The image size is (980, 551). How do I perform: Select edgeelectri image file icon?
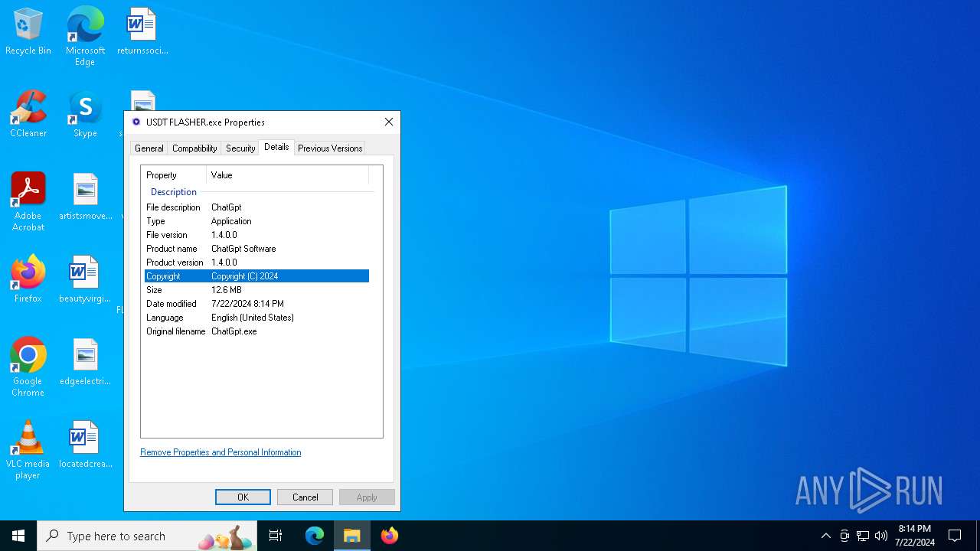tap(85, 362)
